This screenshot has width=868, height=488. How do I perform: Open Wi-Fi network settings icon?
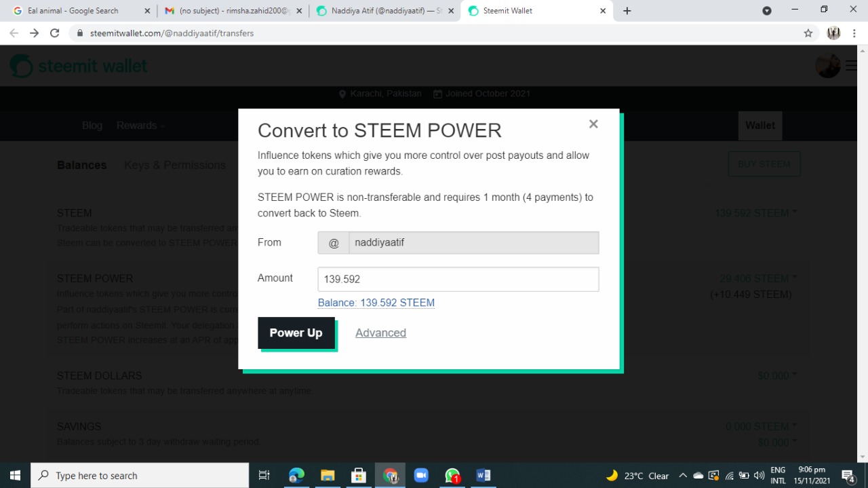point(729,475)
